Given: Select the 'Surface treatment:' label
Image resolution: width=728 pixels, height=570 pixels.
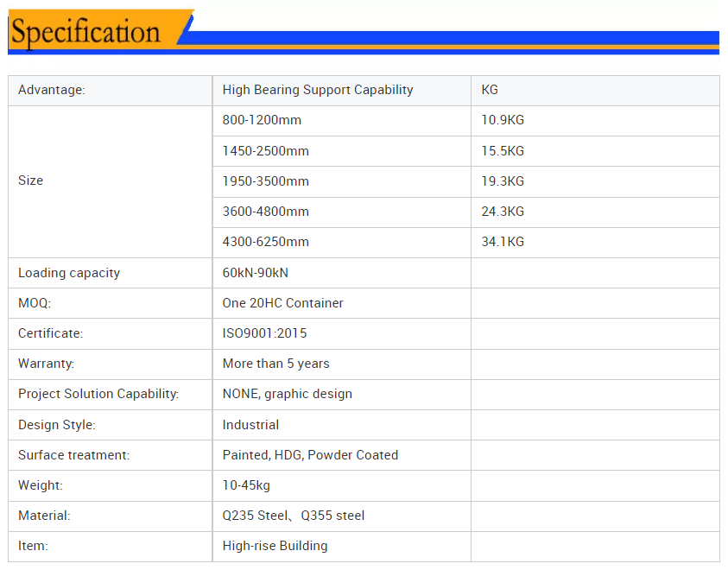Looking at the screenshot, I should click(73, 455).
